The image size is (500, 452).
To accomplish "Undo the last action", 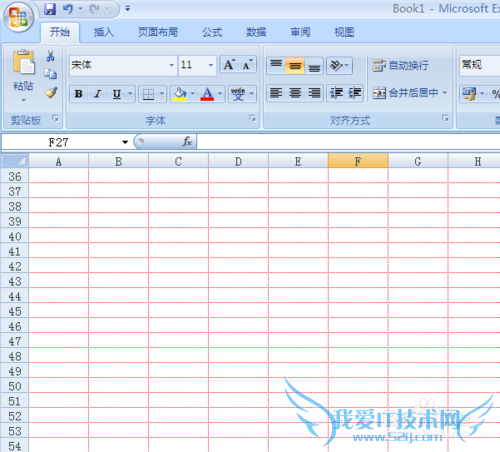I will click(68, 9).
